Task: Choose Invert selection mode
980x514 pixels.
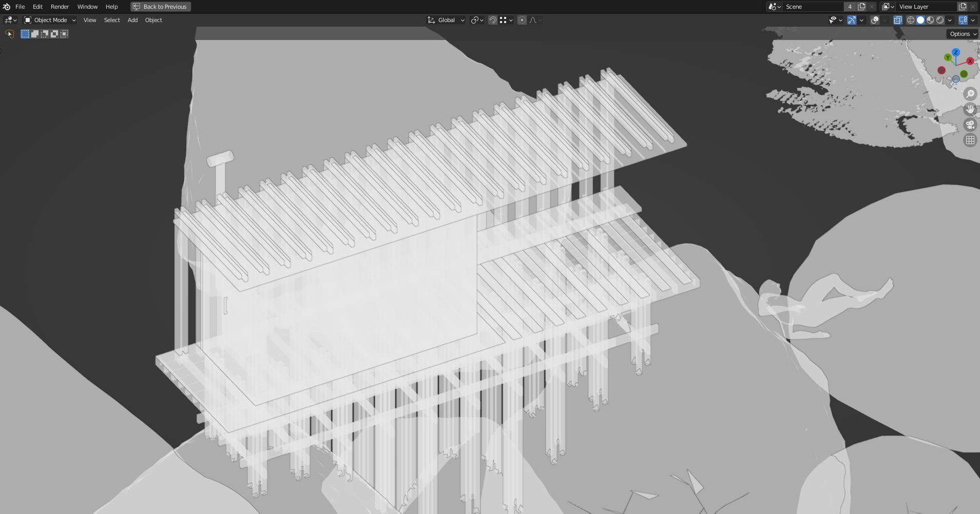Action: [54, 34]
